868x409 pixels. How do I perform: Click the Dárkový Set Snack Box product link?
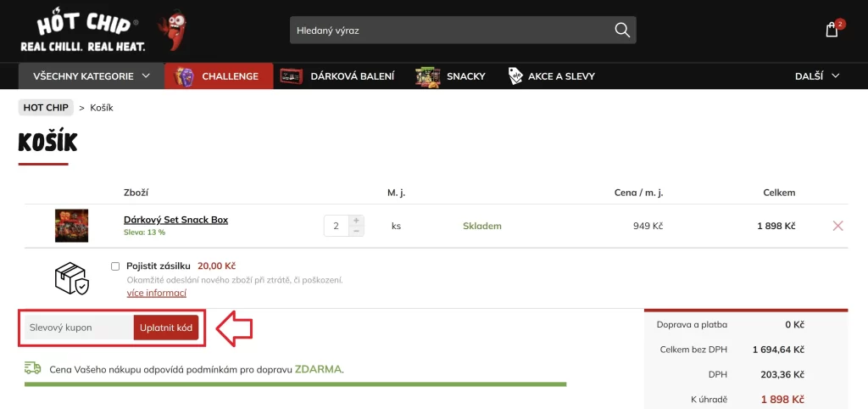click(x=175, y=220)
